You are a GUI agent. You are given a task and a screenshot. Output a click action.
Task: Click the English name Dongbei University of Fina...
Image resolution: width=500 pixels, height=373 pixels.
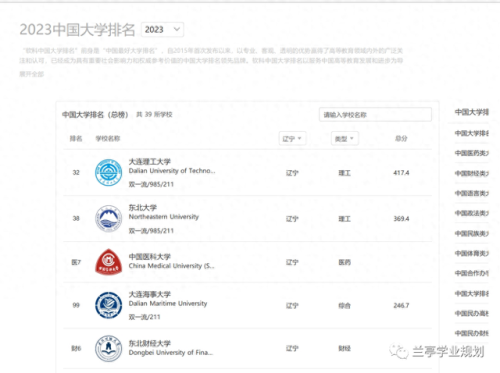(x=171, y=352)
